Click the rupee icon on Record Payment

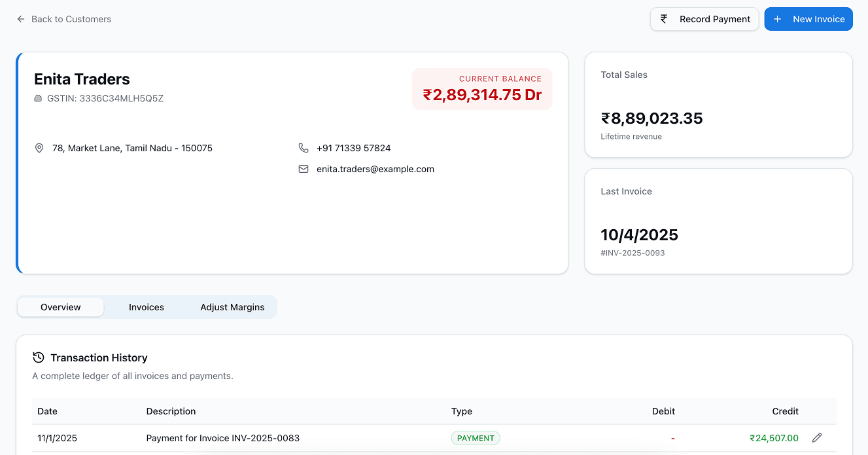(x=664, y=19)
